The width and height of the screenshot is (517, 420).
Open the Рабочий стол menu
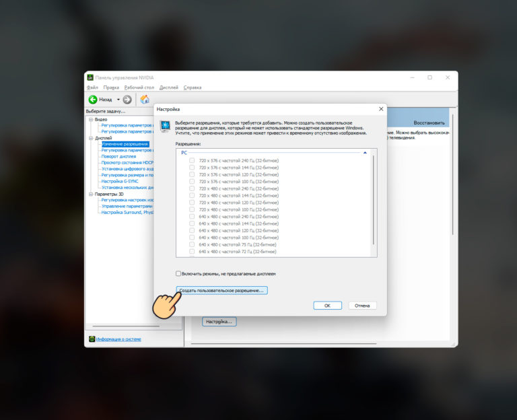tap(139, 87)
